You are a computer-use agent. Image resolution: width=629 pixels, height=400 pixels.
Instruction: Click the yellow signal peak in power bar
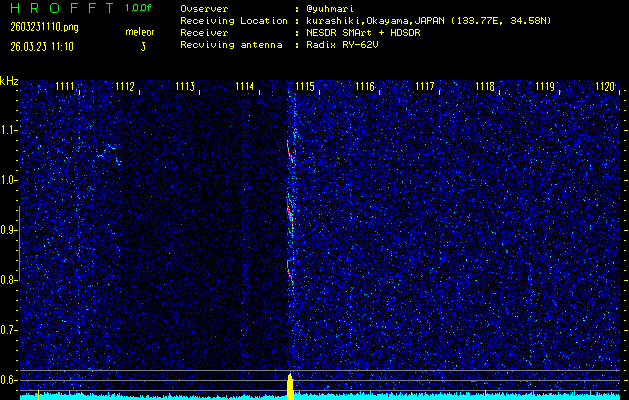290,385
